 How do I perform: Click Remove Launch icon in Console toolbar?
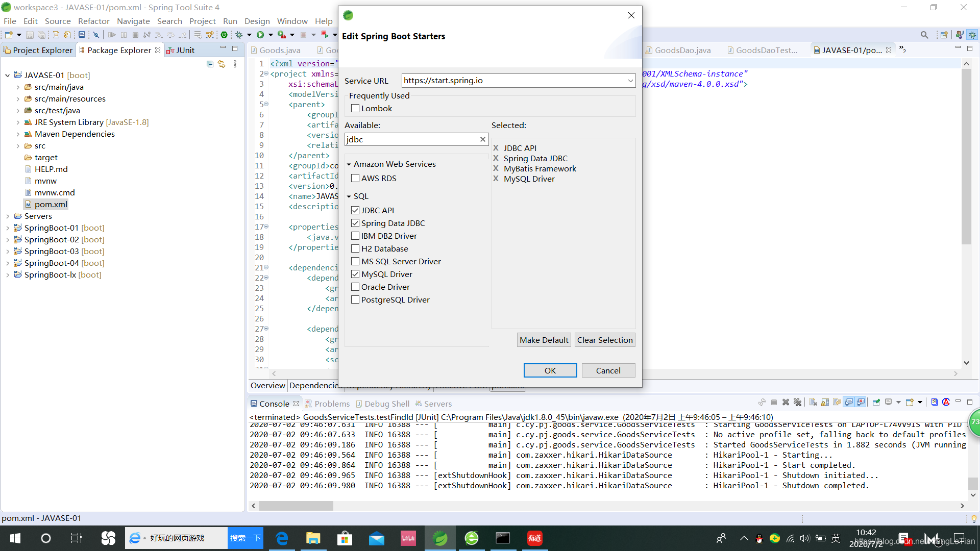[x=786, y=403]
